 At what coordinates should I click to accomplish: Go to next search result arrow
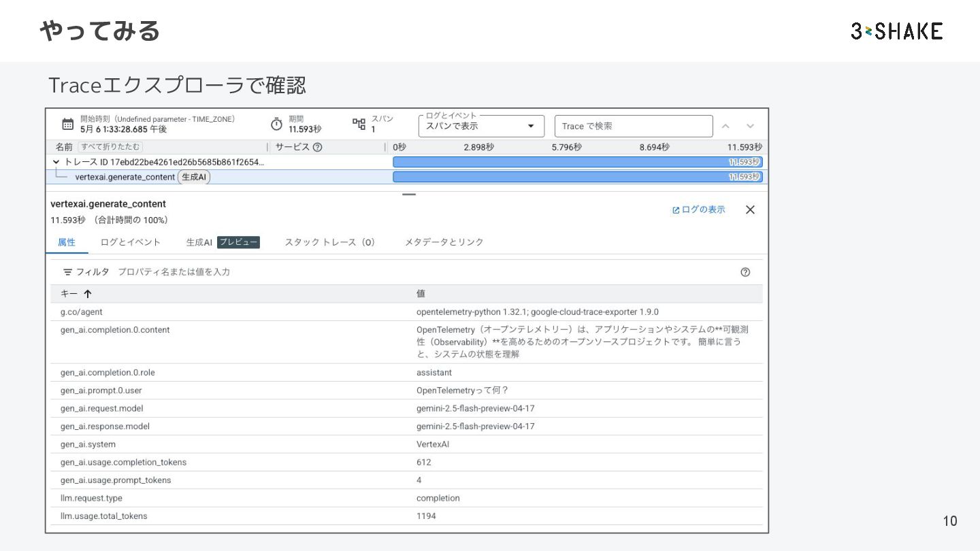(750, 127)
